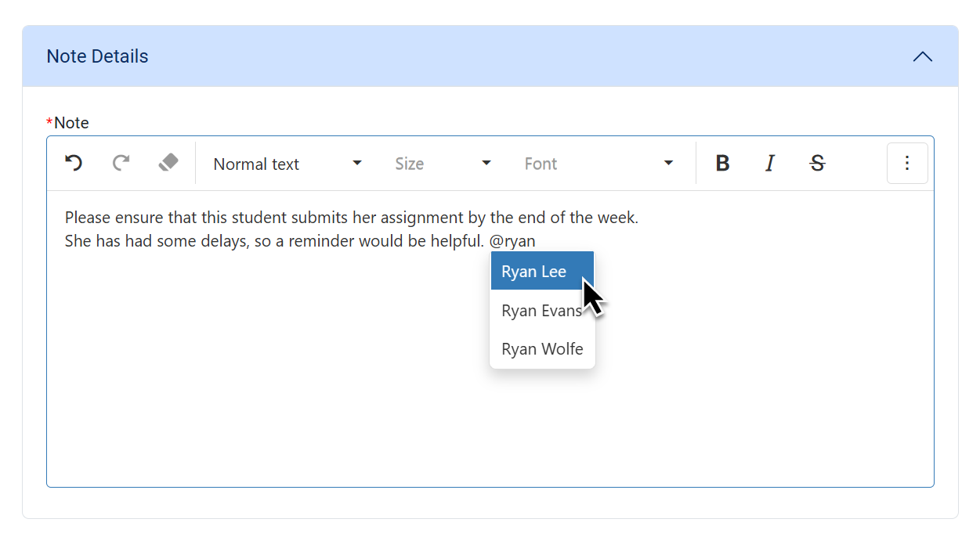Pick Ryan Wolfe in the mention list
Image resolution: width=980 pixels, height=537 pixels.
point(542,349)
